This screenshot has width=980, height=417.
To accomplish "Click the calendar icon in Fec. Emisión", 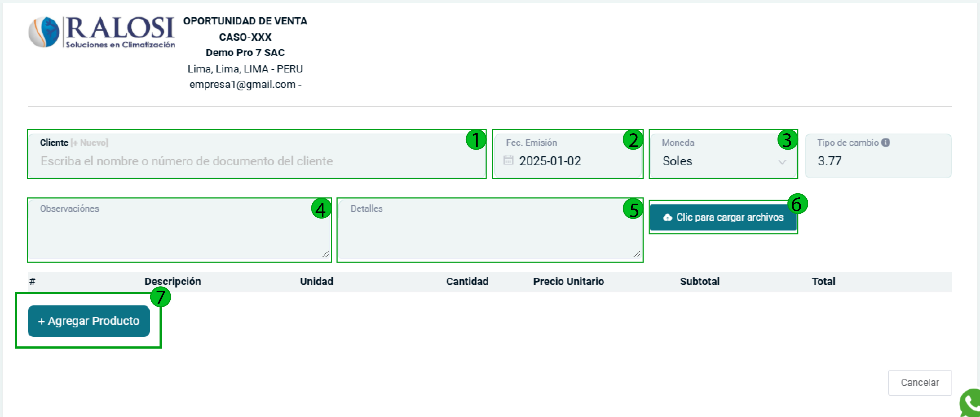I will tap(508, 160).
